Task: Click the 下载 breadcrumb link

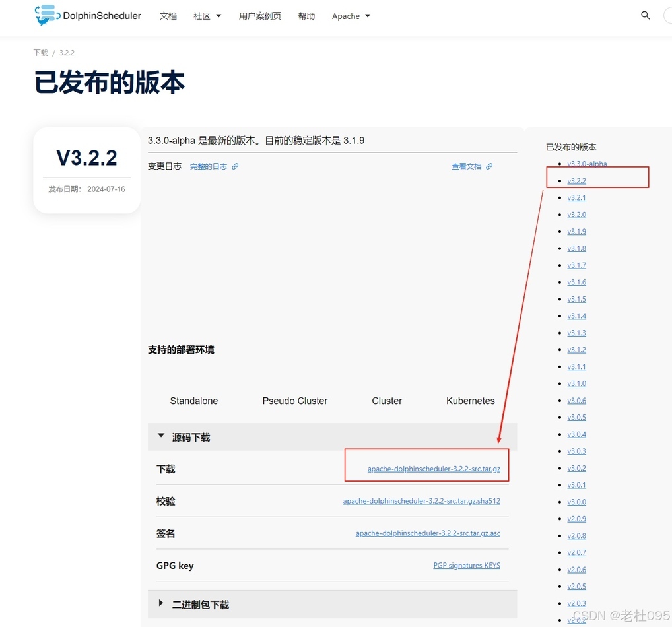Action: [x=41, y=53]
